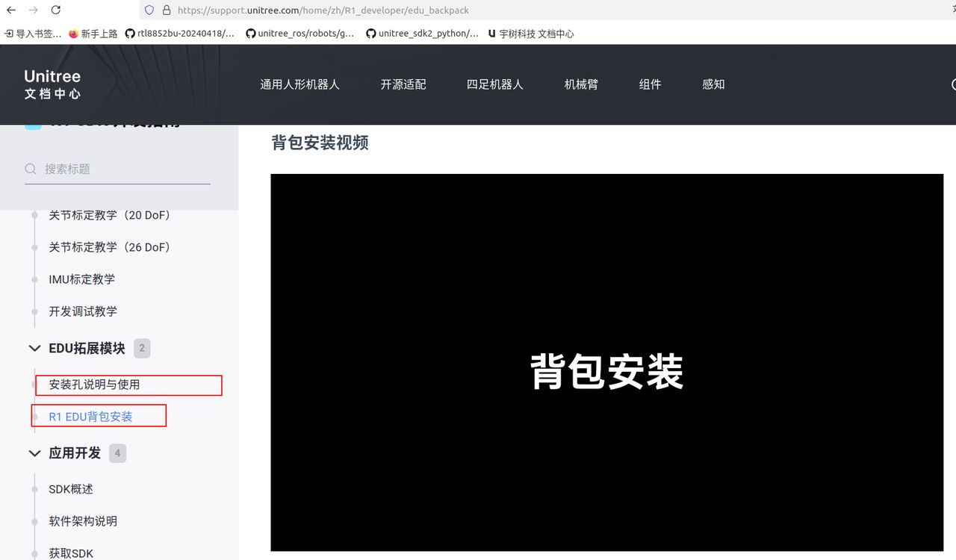Viewport: 956px width, 560px height.
Task: Open the unitree_ros/robots GitHub bookmark
Action: 300,34
